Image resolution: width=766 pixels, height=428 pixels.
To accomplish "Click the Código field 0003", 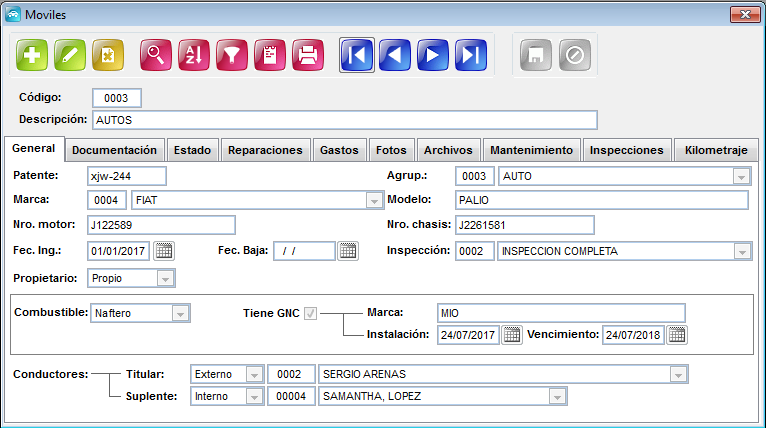I will click(x=117, y=98).
